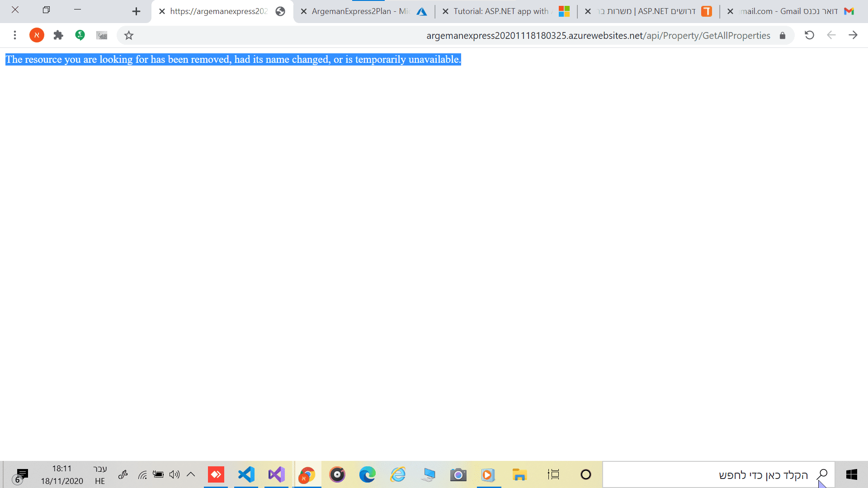This screenshot has height=488, width=868.
Task: Click the address bar URL
Action: pyautogui.click(x=598, y=36)
